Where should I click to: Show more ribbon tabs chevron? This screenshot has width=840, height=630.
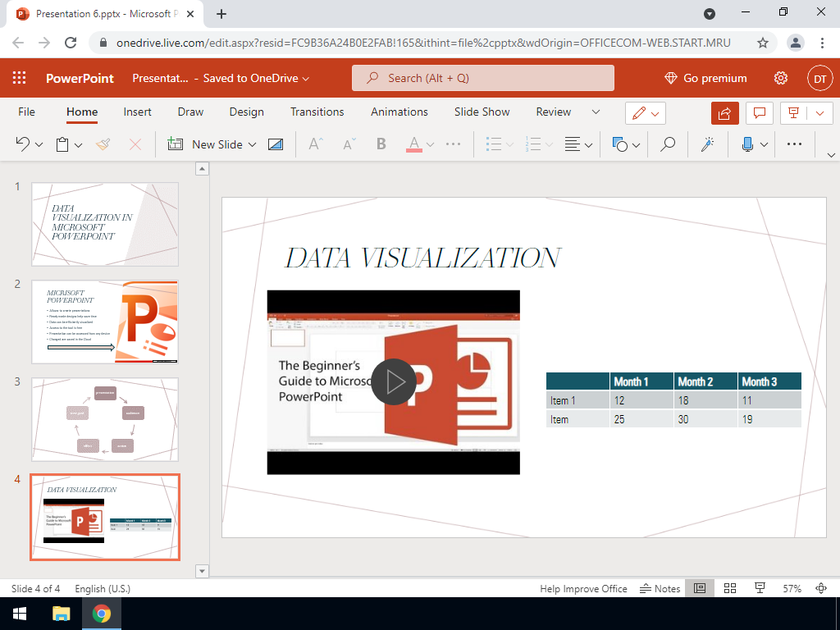[x=596, y=112]
